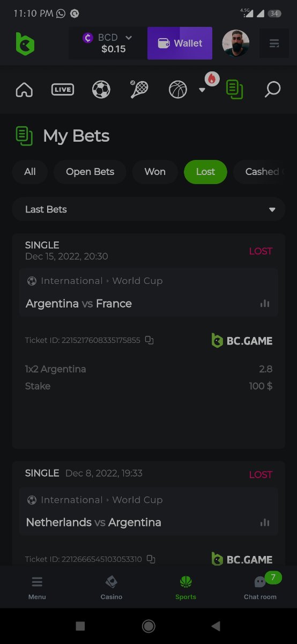Go to Casino in bottom navigation

coord(112,587)
